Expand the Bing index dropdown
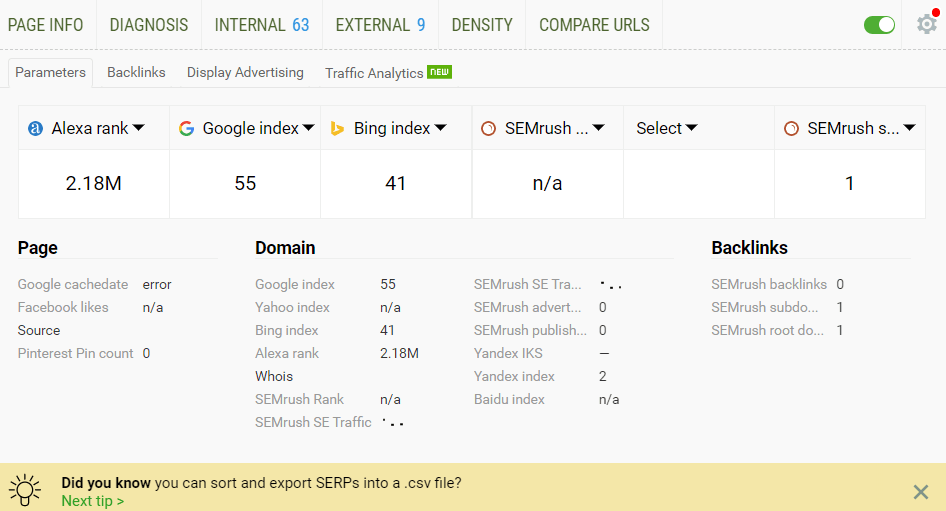The image size is (946, 511). tap(440, 128)
